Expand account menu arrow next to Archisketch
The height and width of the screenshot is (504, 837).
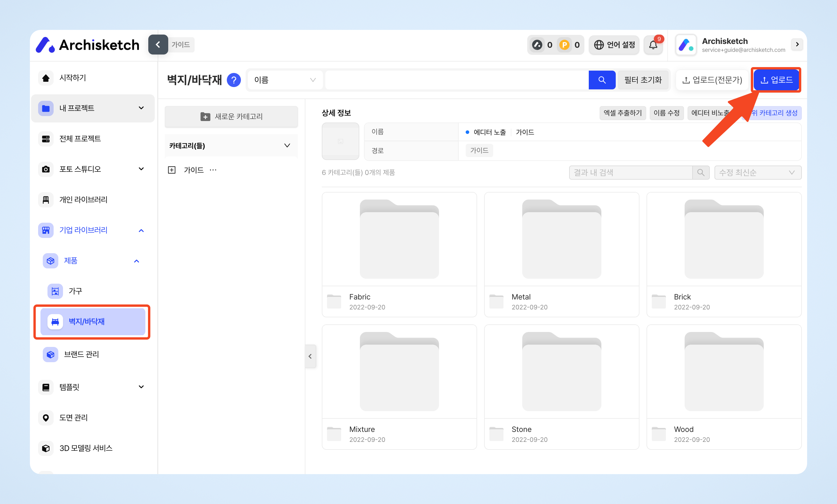(x=797, y=44)
